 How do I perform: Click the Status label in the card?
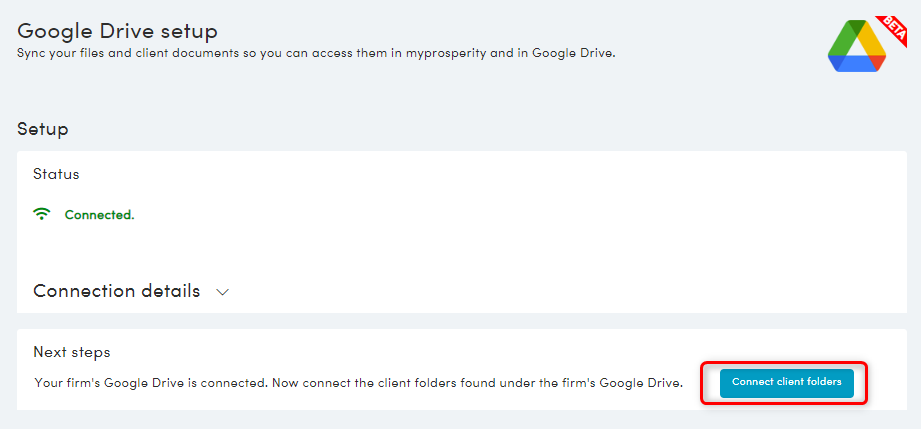[56, 174]
